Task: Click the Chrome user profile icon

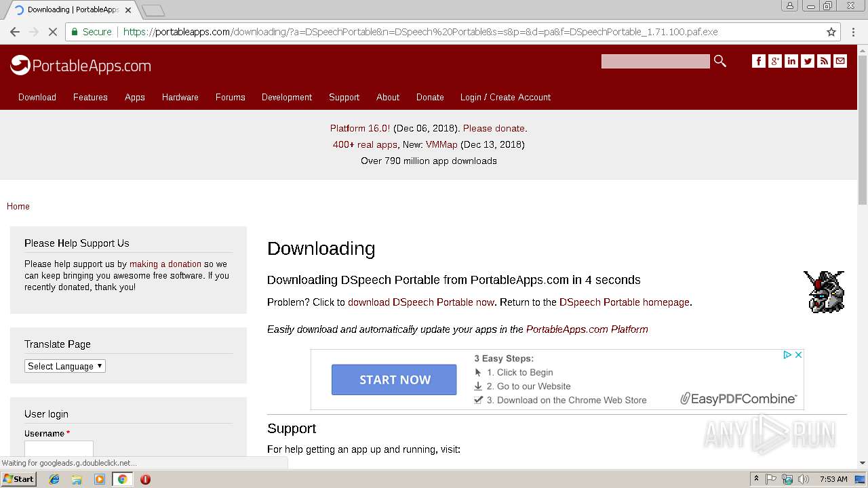Action: (x=789, y=5)
